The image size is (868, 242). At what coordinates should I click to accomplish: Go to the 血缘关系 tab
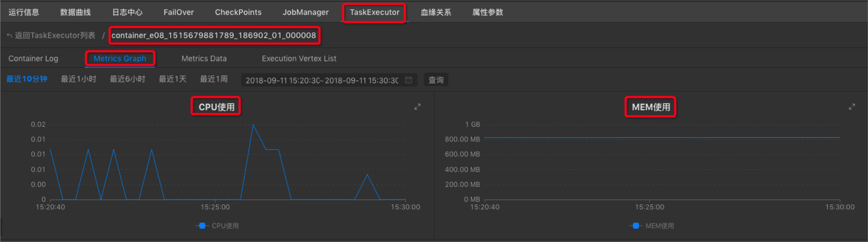point(436,12)
